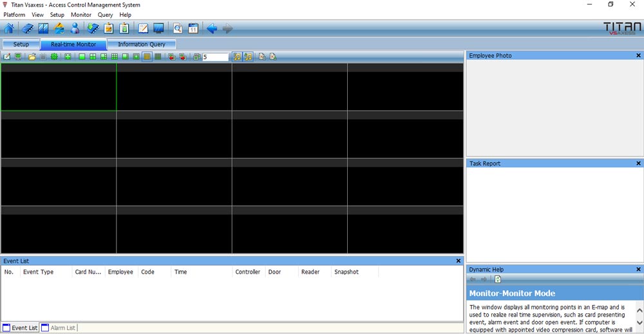Viewport: 644px width, 334px height.
Task: Switch to the Setup tab
Action: [21, 44]
